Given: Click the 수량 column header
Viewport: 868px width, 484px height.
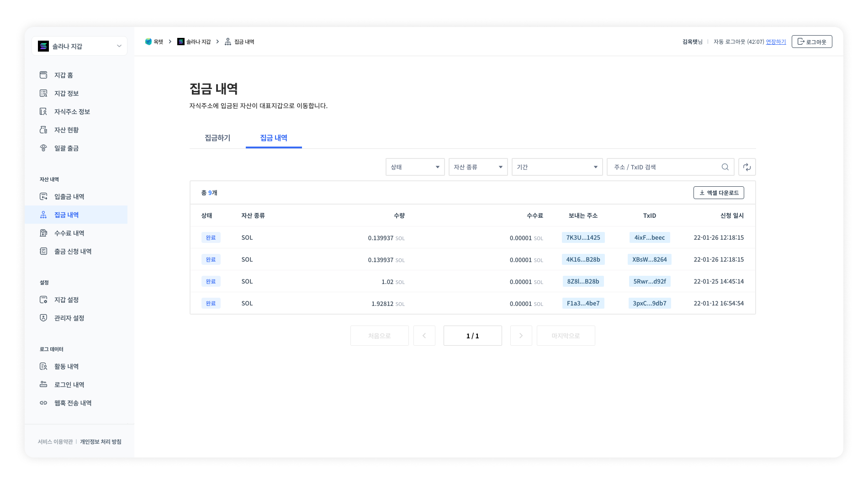Looking at the screenshot, I should tap(399, 216).
